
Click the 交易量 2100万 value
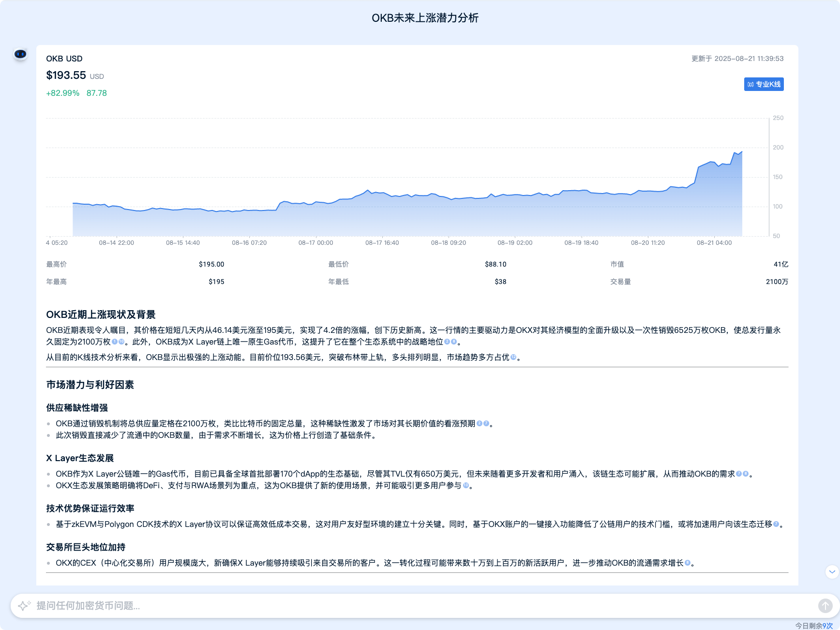pos(777,282)
